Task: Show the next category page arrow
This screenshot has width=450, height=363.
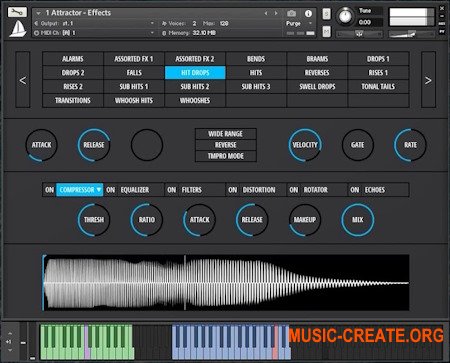Action: (x=428, y=80)
